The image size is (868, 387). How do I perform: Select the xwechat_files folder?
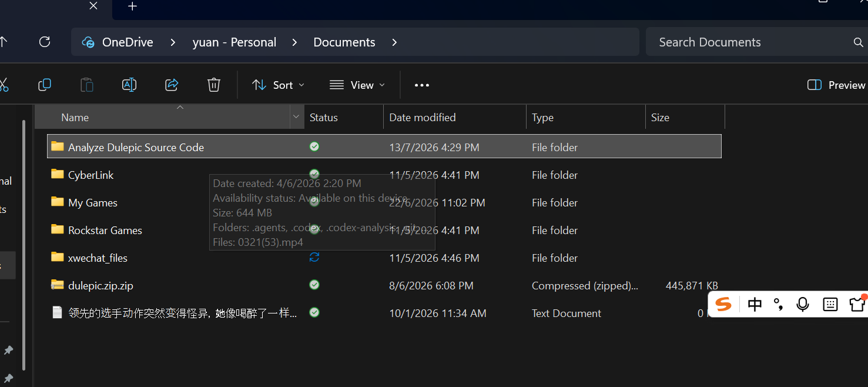(x=98, y=258)
